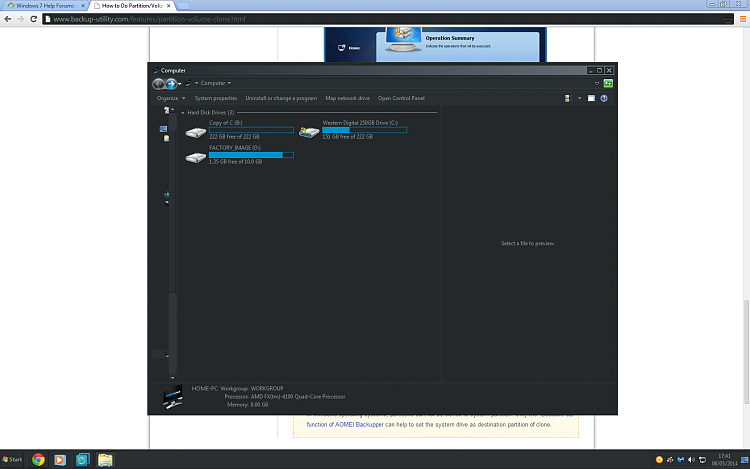Screen dimensions: 750x469
Task: Open the view options dropdown arrow
Action: coord(579,98)
